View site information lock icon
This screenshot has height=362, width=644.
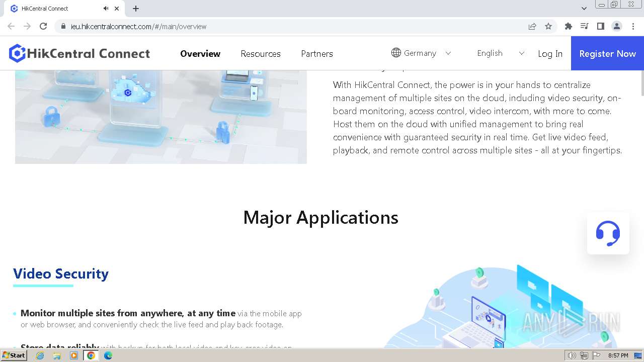[63, 26]
